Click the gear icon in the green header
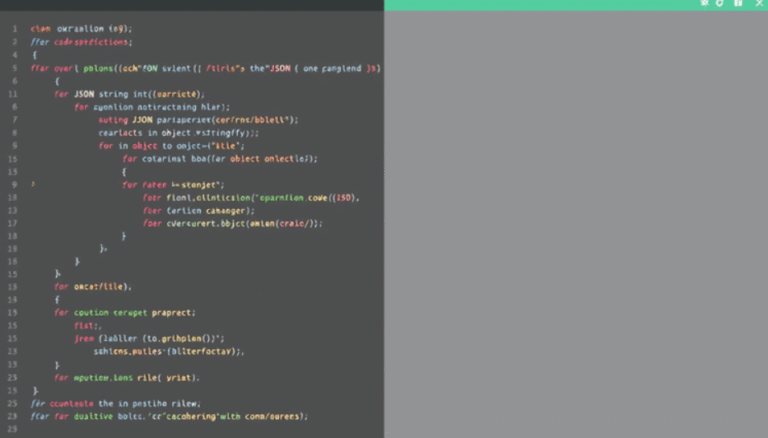Viewport: 768px width, 438px height. click(704, 4)
